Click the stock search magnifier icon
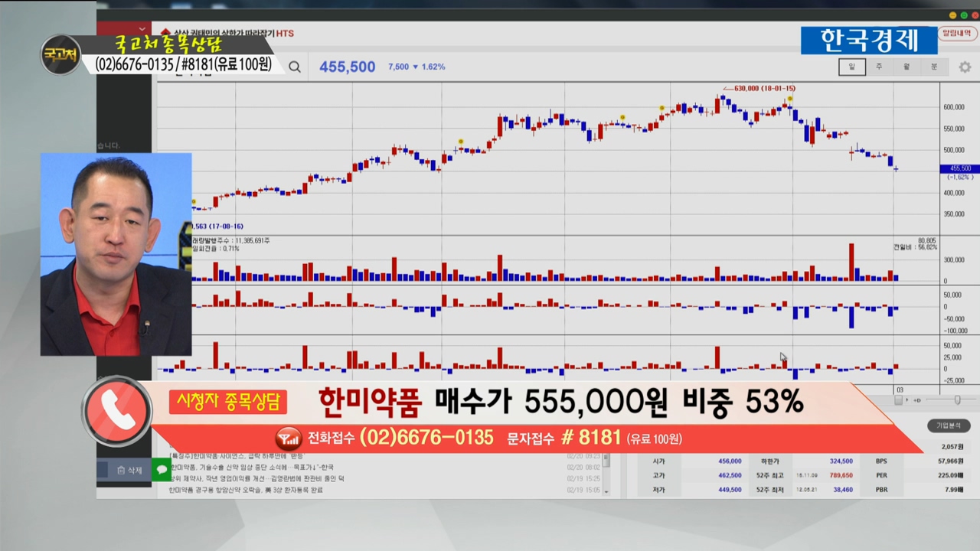 point(295,67)
